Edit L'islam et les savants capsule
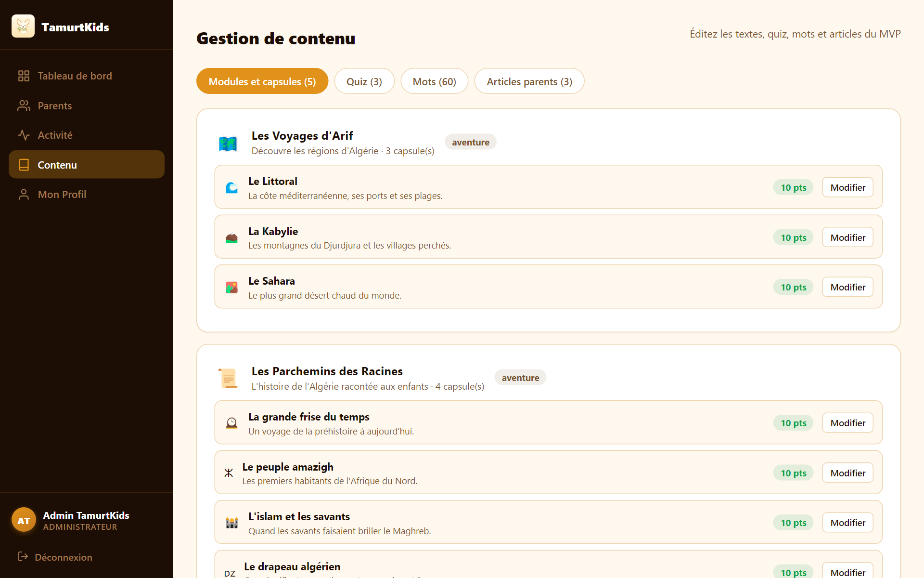The height and width of the screenshot is (578, 924). click(x=847, y=523)
